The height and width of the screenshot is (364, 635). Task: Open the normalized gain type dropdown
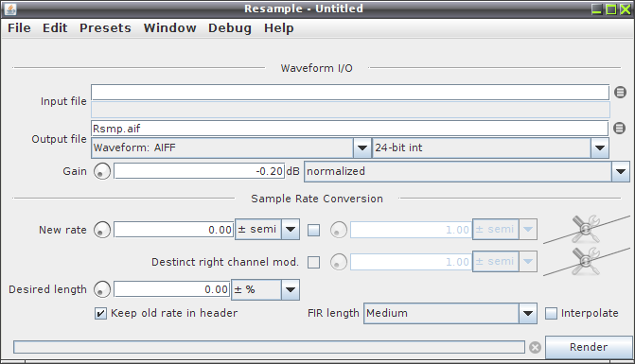[x=467, y=171]
